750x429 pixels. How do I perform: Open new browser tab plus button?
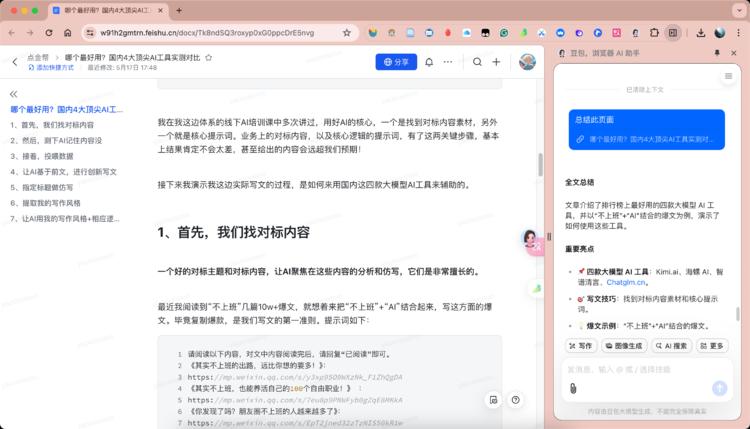(179, 10)
